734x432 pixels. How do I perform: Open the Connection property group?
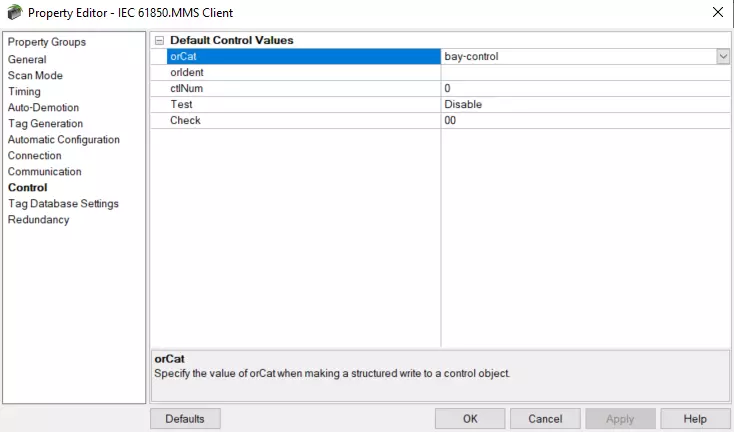(35, 155)
